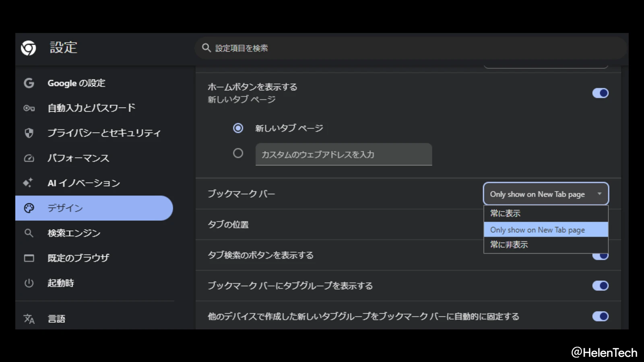644x362 pixels.
Task: Click the sparkle icon for AI innovations
Action: pyautogui.click(x=28, y=183)
